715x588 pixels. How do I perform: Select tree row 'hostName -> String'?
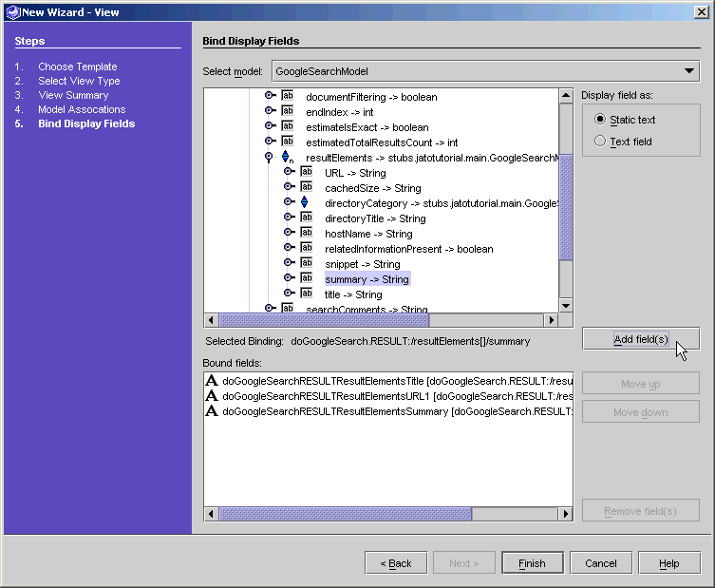coord(368,234)
